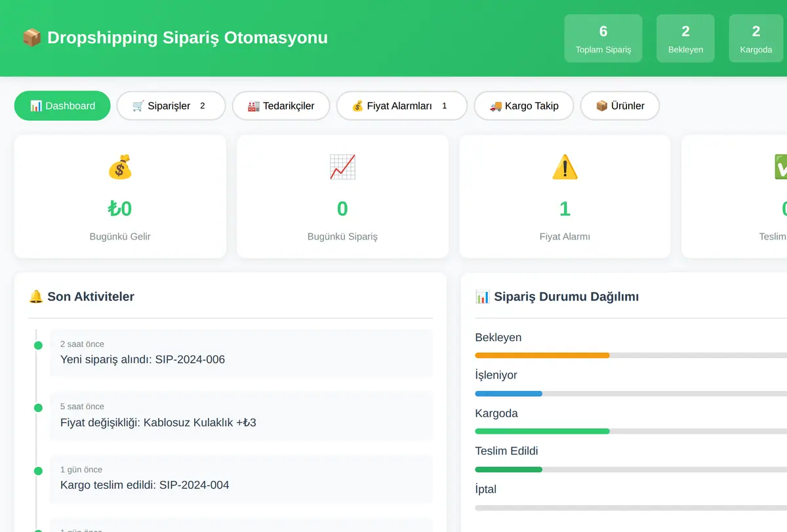Select the Fiyat Alarmı label
787x532 pixels.
pos(565,236)
